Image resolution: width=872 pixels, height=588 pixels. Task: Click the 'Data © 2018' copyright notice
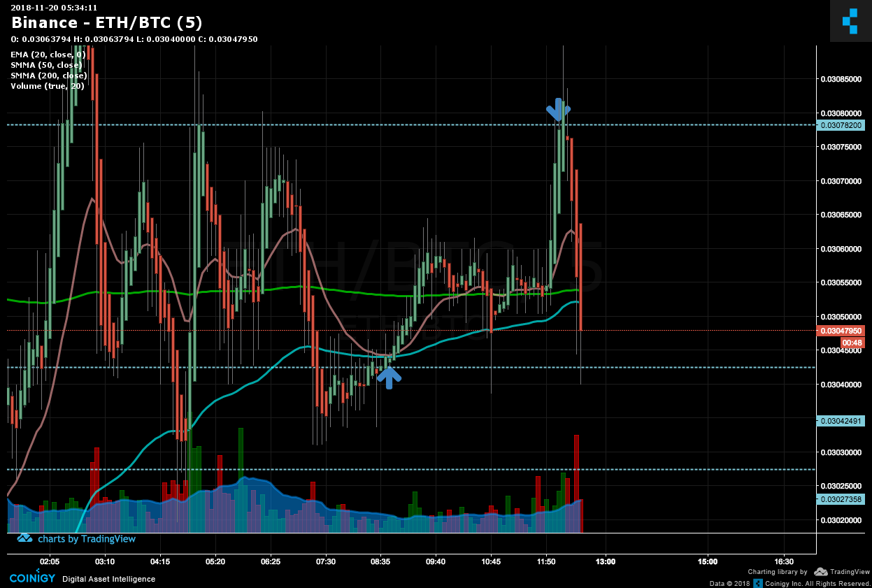point(729,583)
